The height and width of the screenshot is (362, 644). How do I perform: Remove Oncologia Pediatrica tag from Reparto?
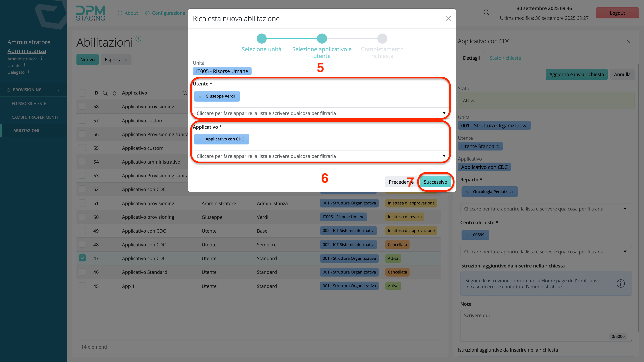tap(467, 192)
